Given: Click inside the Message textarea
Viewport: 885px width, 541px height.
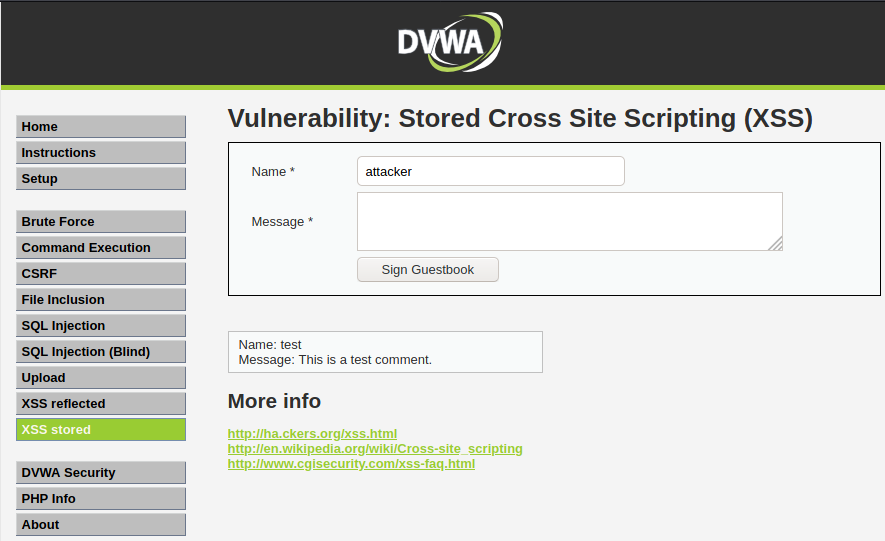Looking at the screenshot, I should [570, 221].
